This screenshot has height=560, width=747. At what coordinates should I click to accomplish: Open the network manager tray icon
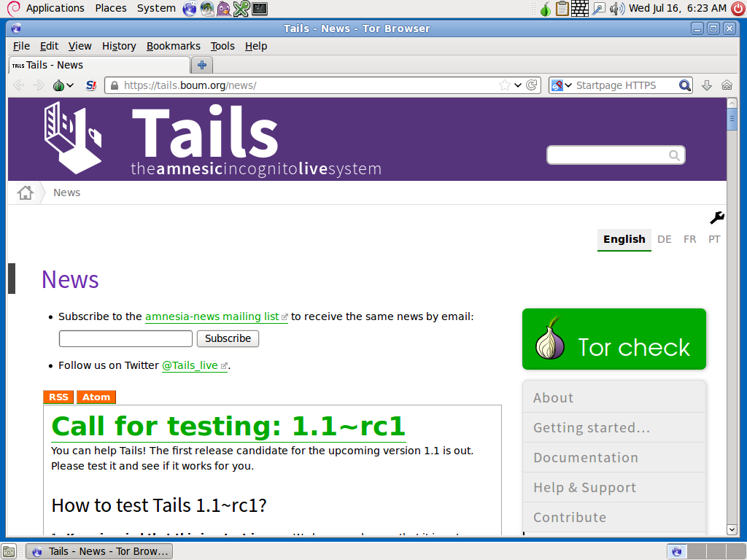[x=598, y=8]
